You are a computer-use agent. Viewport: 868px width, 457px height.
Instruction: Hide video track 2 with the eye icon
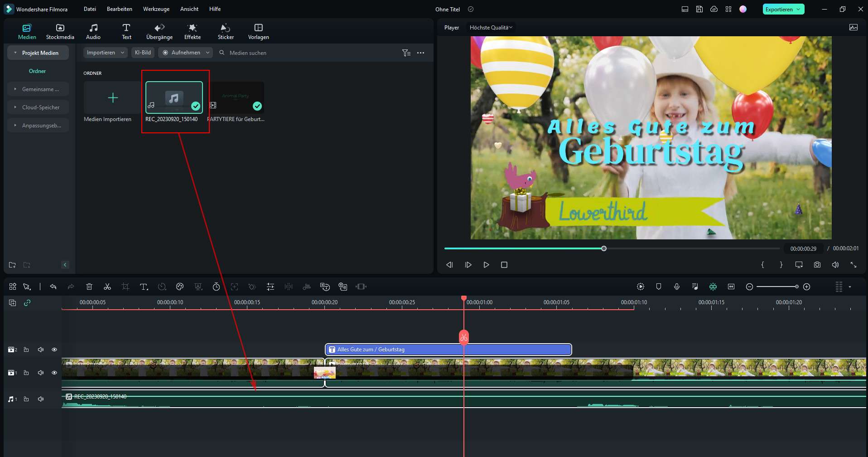click(54, 350)
